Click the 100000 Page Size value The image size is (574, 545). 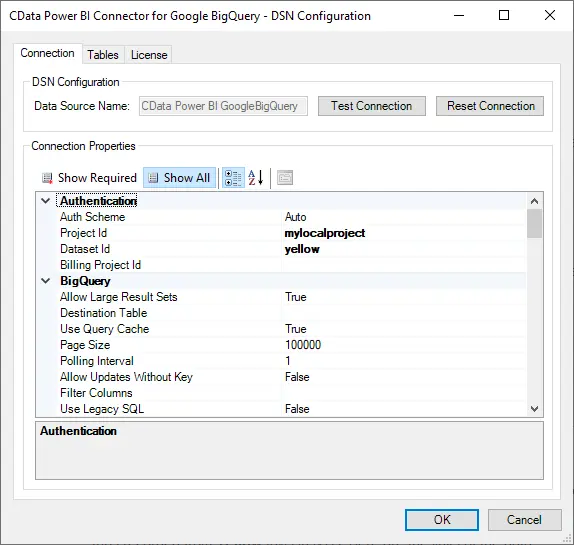(x=303, y=345)
